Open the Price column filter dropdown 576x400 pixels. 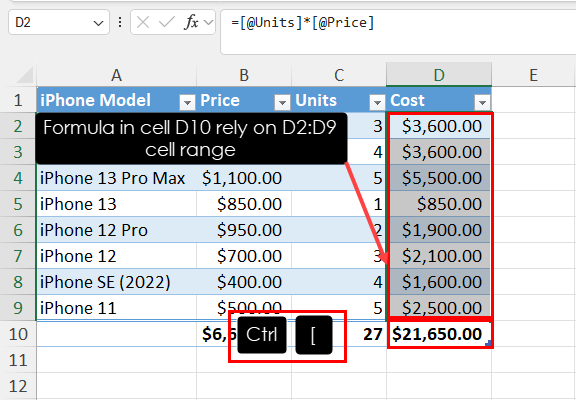click(x=282, y=102)
